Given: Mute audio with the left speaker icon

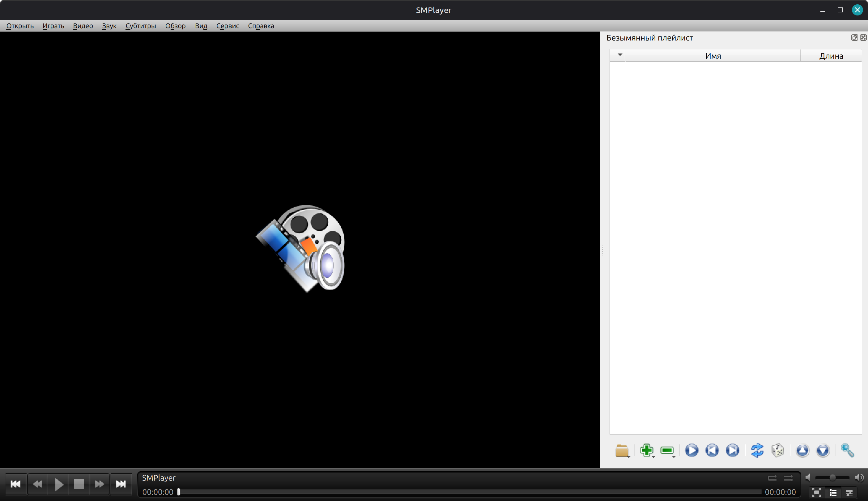Looking at the screenshot, I should coord(808,477).
